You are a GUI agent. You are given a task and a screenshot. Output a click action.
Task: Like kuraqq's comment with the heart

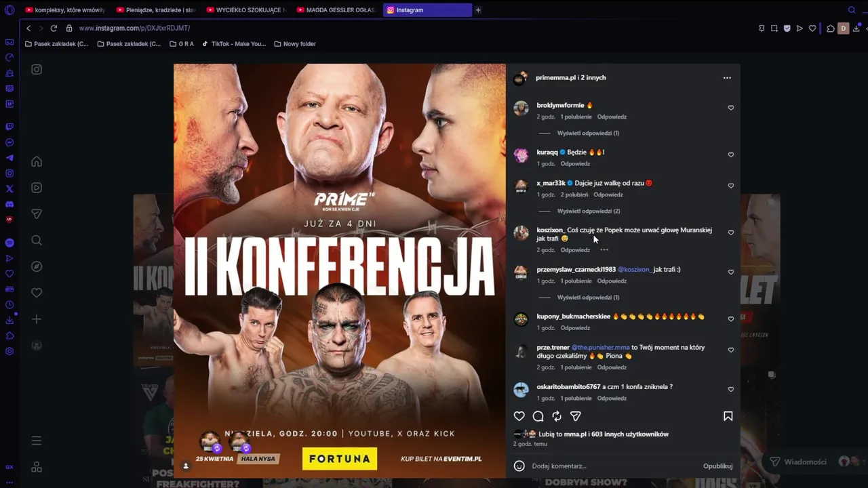coord(731,155)
